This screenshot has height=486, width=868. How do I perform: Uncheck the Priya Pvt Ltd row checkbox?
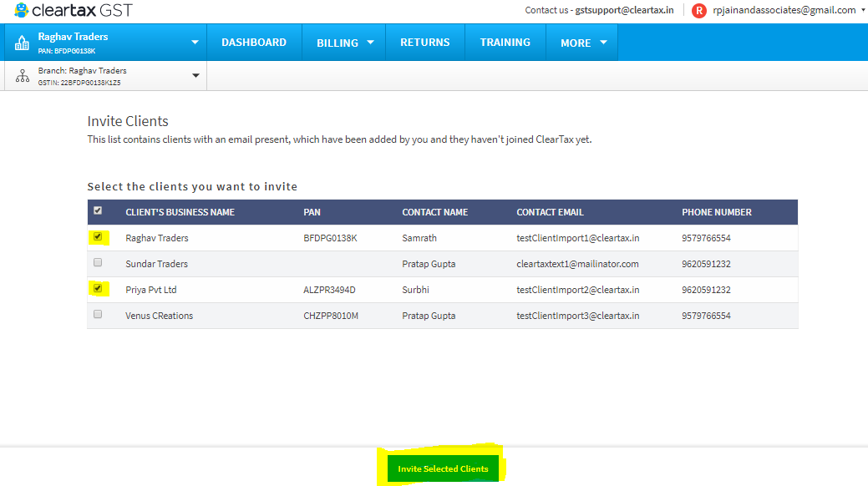(x=98, y=288)
